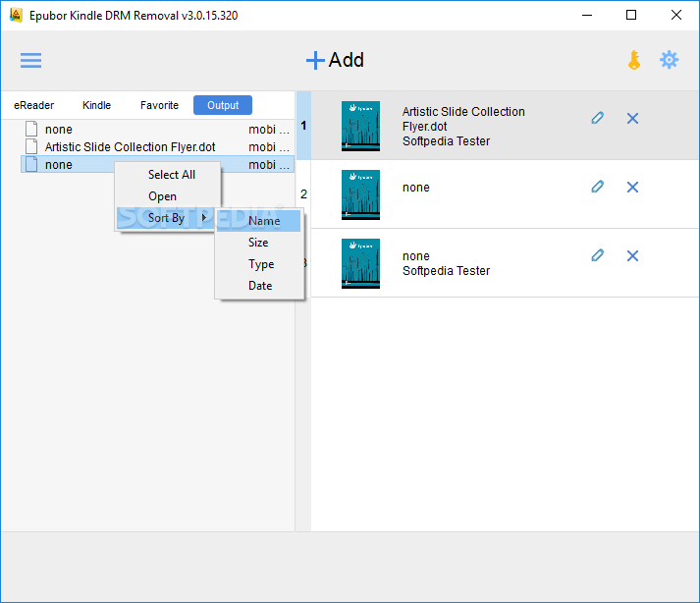Choose Select All from context menu
Viewport: 700px width, 603px height.
[168, 175]
